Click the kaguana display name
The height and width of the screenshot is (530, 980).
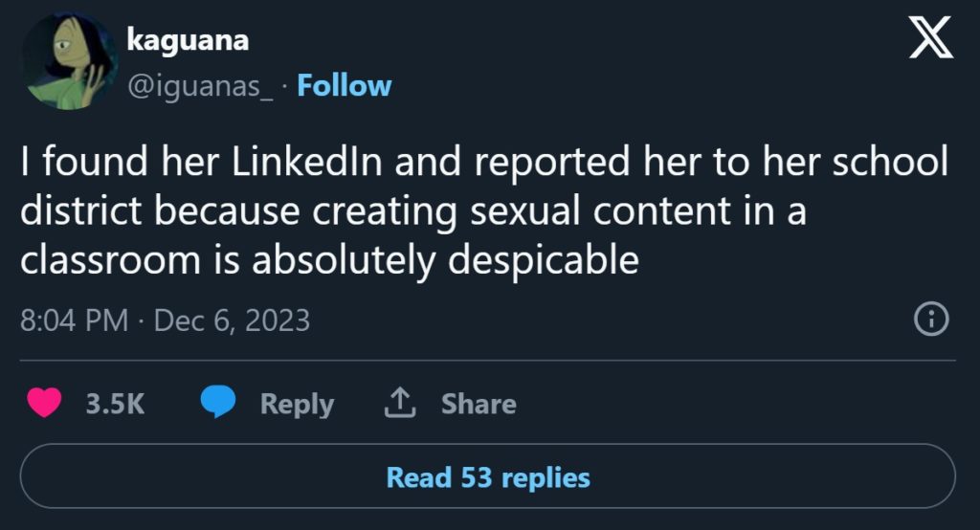click(x=188, y=41)
